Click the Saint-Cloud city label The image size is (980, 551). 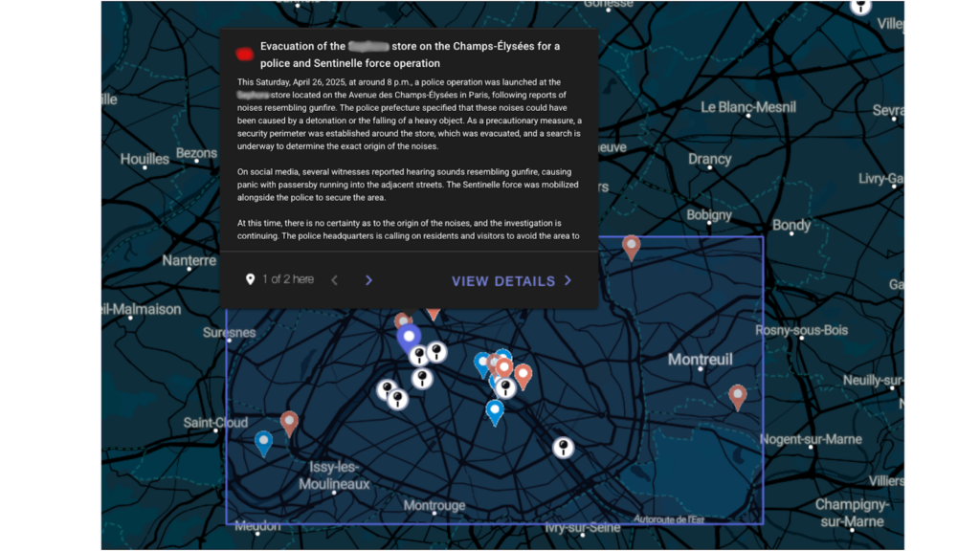coord(215,423)
